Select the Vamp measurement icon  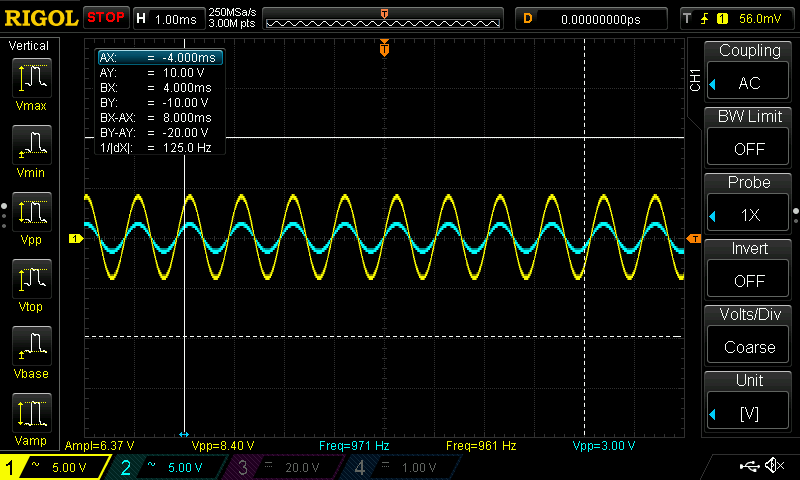[32, 412]
